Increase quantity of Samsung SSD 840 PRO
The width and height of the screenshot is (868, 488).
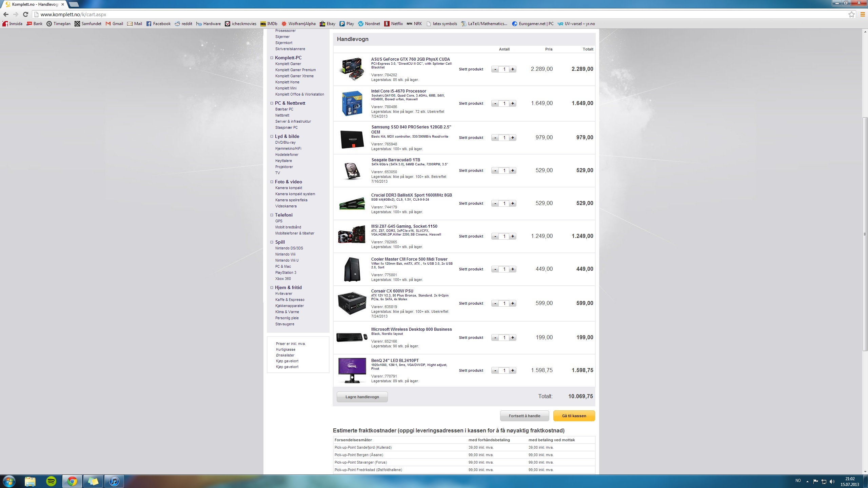click(513, 138)
